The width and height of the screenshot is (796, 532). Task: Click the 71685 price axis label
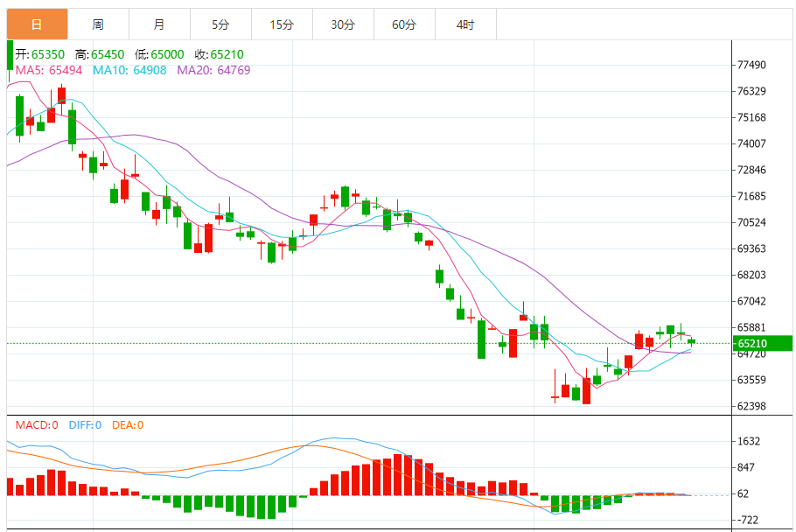point(751,196)
